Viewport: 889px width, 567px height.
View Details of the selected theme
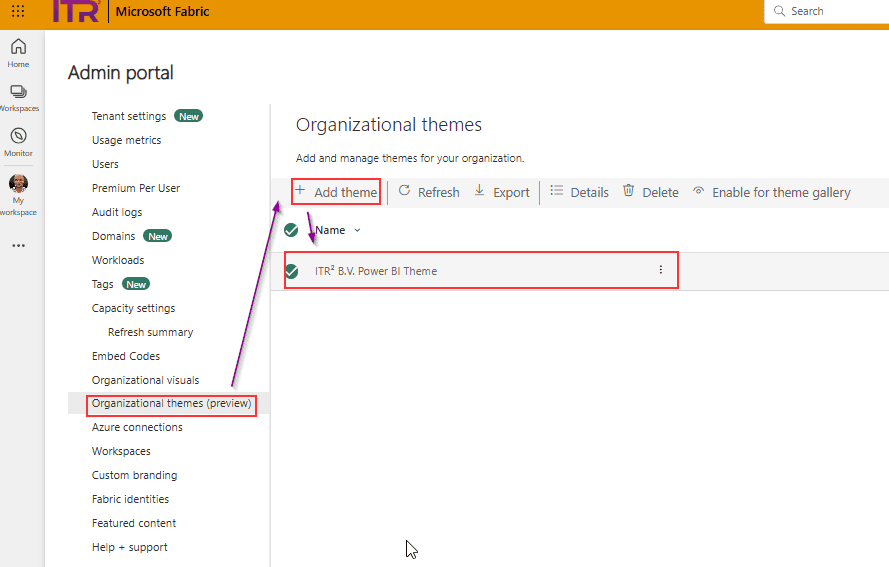(579, 192)
